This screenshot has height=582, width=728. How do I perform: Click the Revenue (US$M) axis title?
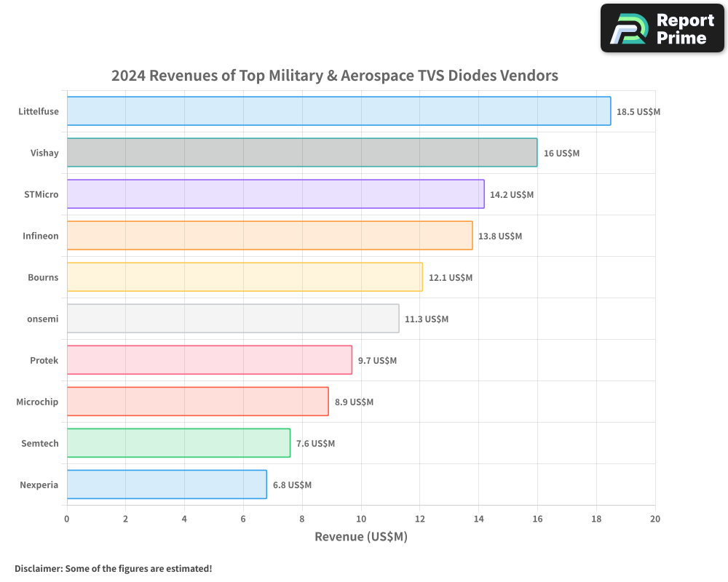click(360, 536)
